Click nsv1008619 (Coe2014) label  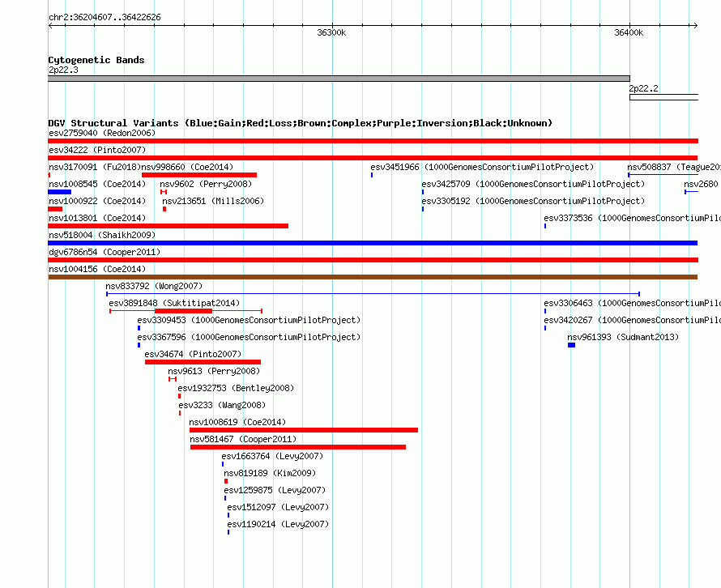(237, 422)
